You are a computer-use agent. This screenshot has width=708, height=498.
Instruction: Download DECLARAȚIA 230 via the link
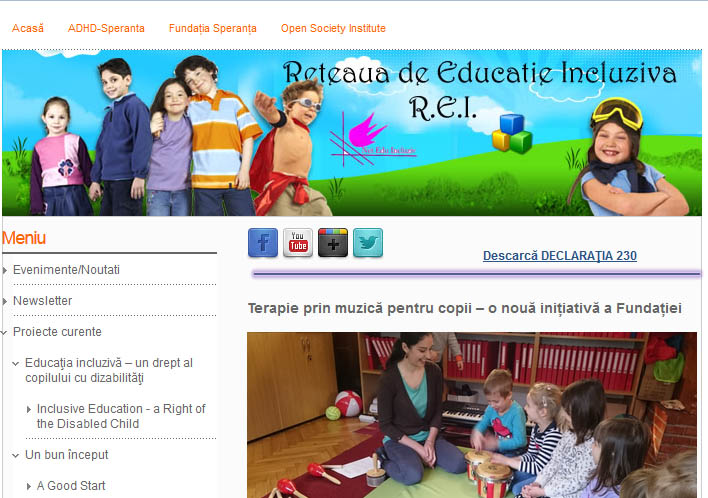tap(559, 256)
